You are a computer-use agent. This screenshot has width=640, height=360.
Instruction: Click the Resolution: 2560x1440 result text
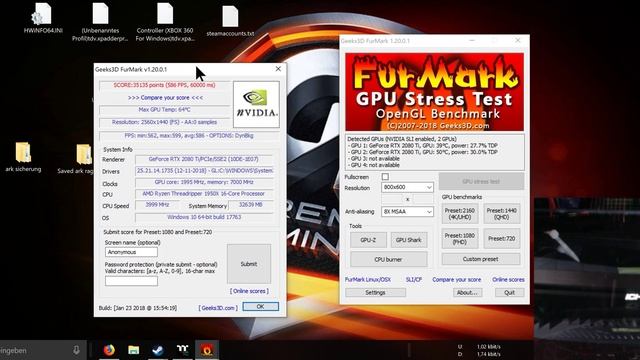[x=164, y=122]
